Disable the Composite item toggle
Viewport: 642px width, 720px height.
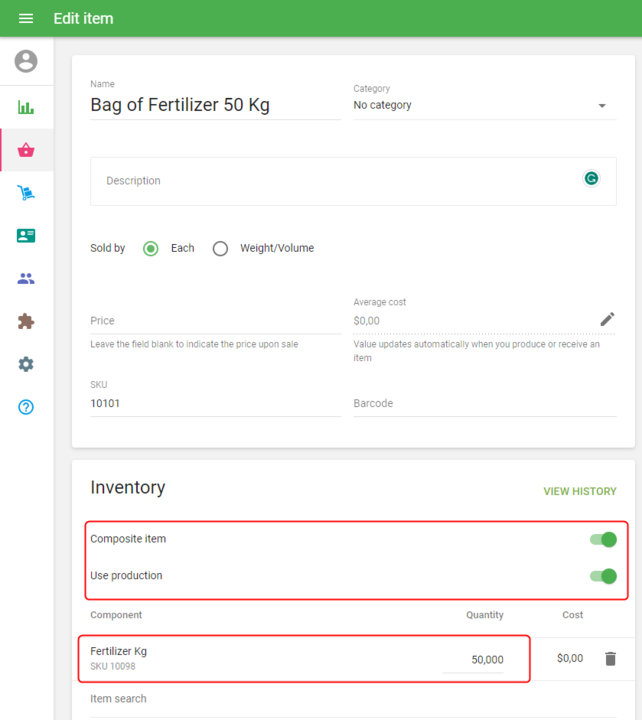[603, 540]
